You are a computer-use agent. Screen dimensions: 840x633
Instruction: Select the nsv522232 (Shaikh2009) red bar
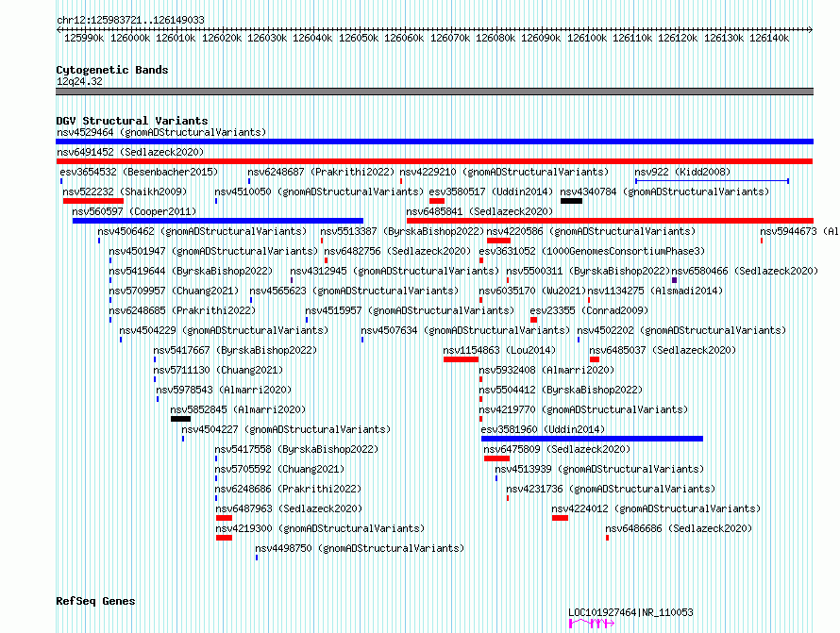coord(93,201)
